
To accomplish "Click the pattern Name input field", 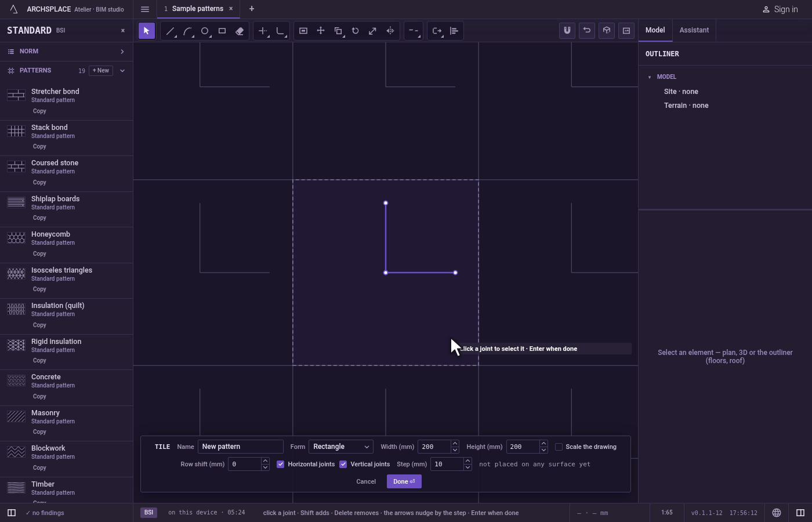I will click(x=241, y=447).
